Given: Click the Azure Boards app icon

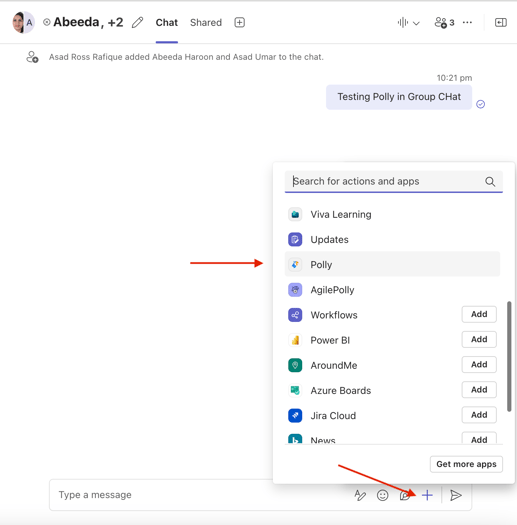Looking at the screenshot, I should click(x=295, y=390).
